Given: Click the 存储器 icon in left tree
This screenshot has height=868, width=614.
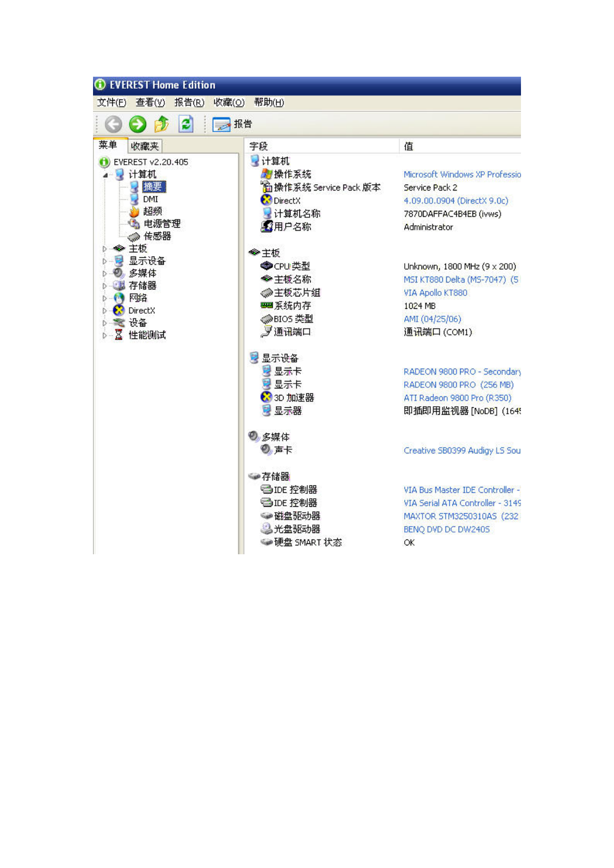Looking at the screenshot, I should tap(119, 286).
